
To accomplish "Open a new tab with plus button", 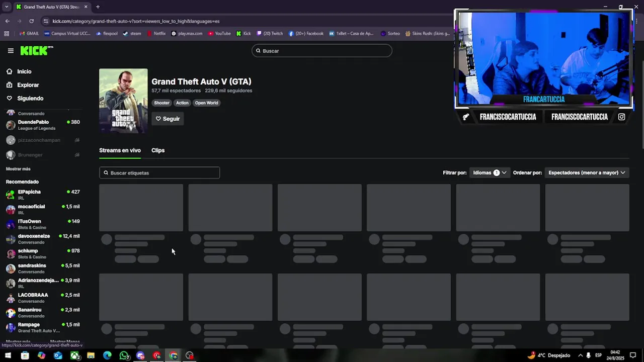I will click(x=98, y=7).
